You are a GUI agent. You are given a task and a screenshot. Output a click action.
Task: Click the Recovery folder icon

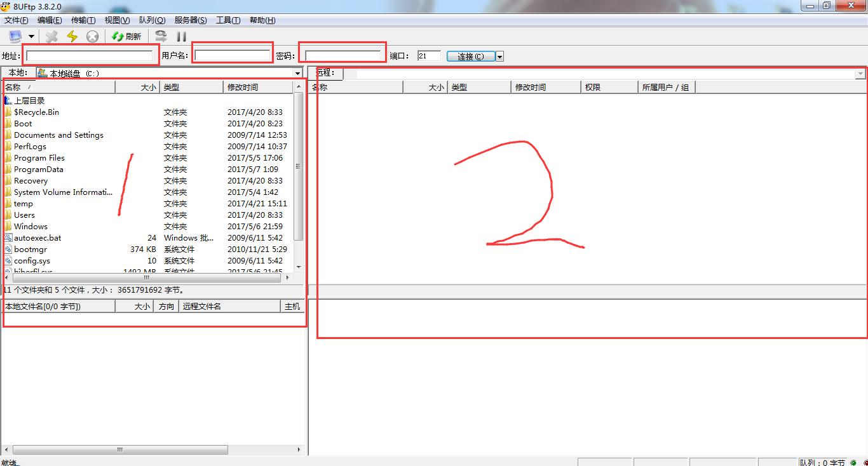click(8, 181)
